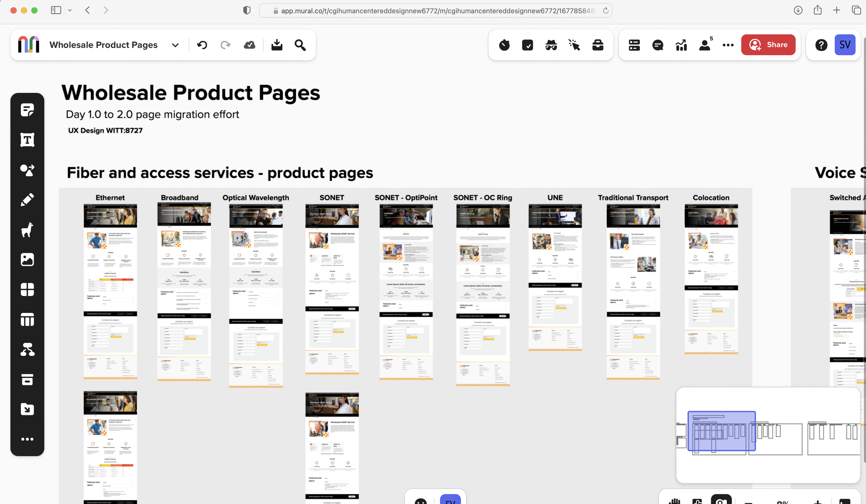This screenshot has width=866, height=504.
Task: Open the images tool in sidebar
Action: (x=27, y=260)
